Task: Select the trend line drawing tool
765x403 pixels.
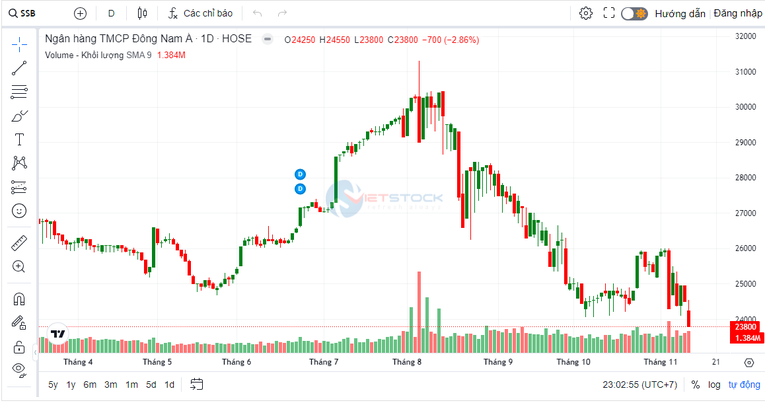Action: pyautogui.click(x=18, y=68)
